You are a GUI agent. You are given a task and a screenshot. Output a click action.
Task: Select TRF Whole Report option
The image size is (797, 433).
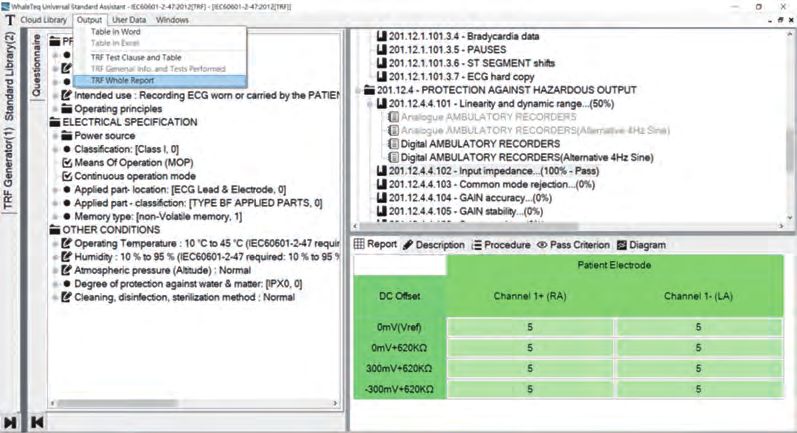click(160, 80)
